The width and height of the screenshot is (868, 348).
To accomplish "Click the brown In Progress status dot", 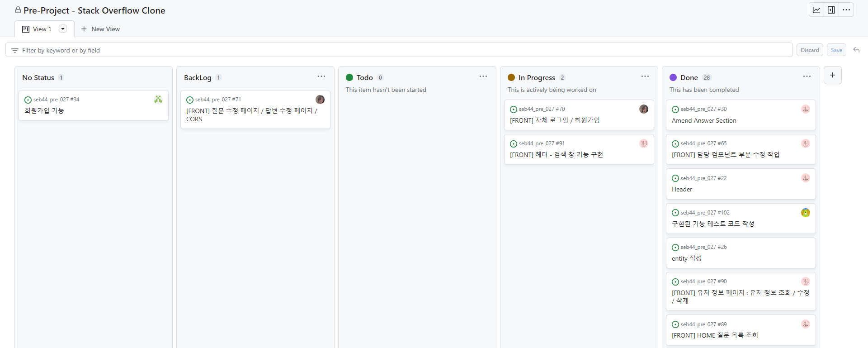I will tap(511, 77).
